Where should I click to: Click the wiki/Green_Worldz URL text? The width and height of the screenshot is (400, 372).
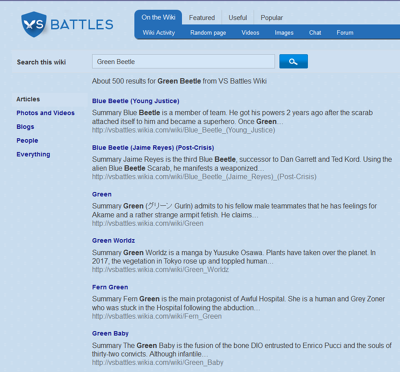click(x=160, y=270)
